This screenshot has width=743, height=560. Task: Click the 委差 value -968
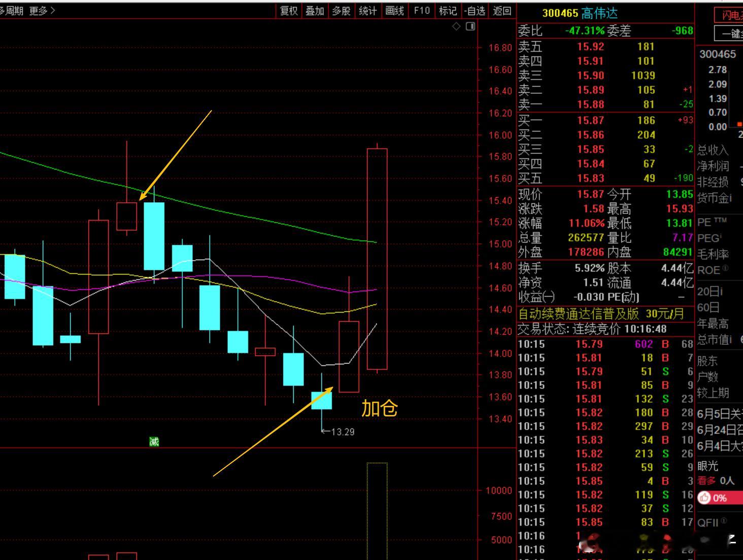[x=682, y=30]
